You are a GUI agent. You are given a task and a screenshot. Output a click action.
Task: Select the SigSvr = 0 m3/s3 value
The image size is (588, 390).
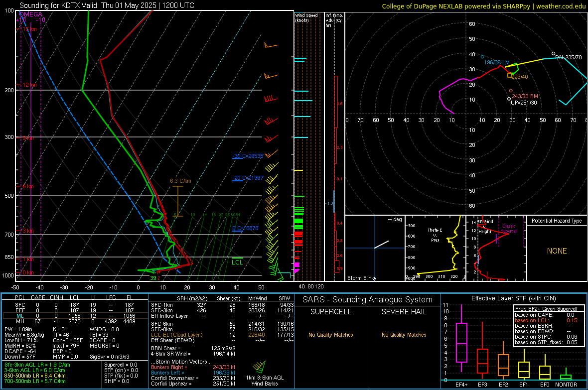pyautogui.click(x=110, y=357)
